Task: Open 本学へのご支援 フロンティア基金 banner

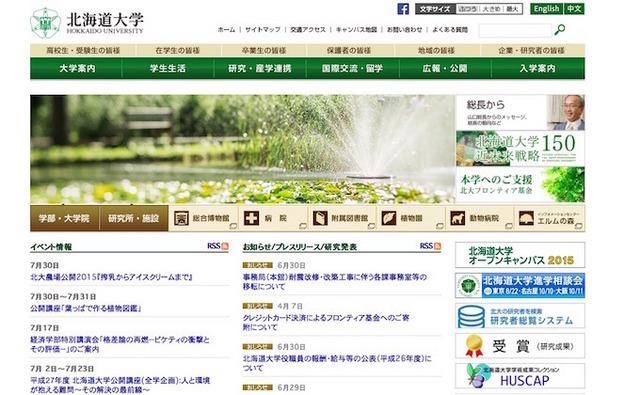Action: coord(520,185)
